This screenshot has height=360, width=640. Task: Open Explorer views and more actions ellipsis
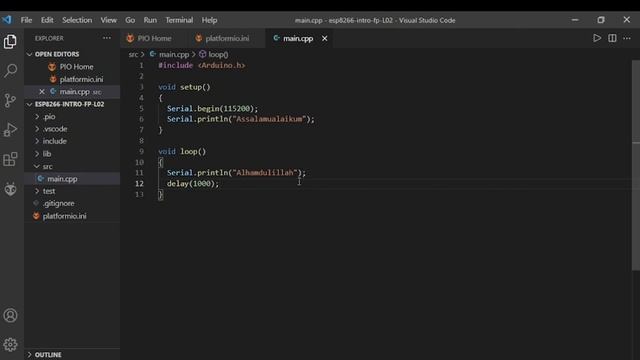(107, 38)
